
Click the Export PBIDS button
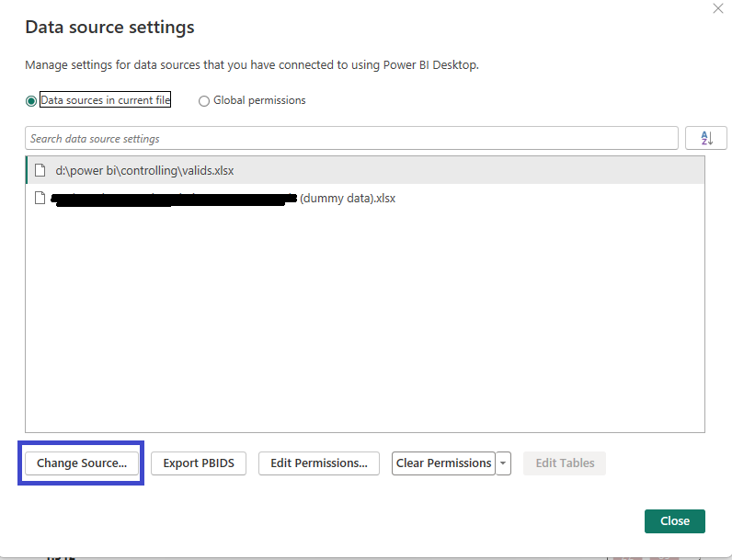tap(199, 463)
